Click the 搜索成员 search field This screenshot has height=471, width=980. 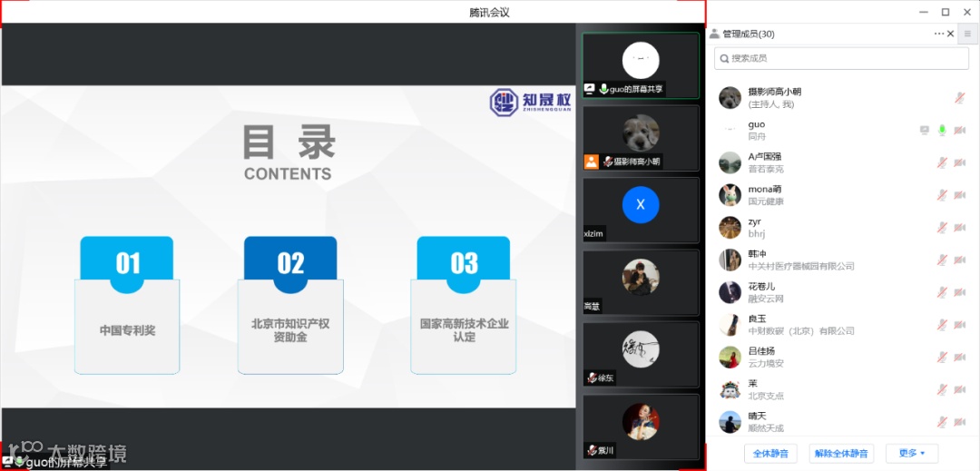coord(841,58)
